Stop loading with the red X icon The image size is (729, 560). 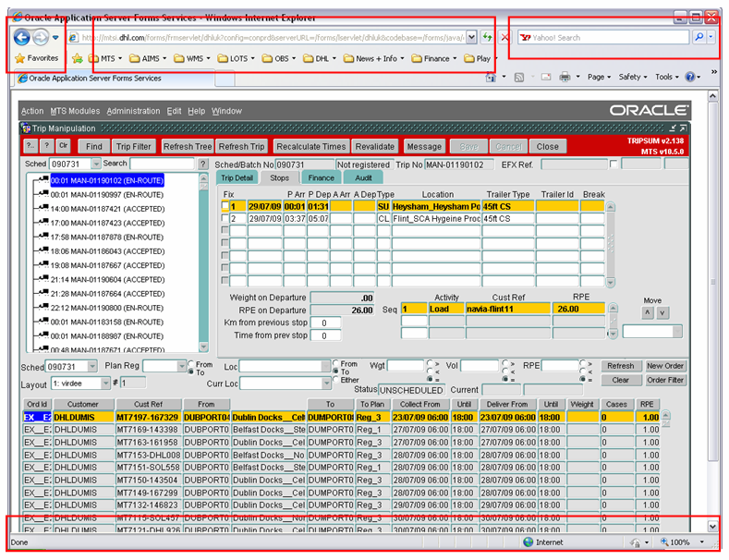pyautogui.click(x=504, y=37)
